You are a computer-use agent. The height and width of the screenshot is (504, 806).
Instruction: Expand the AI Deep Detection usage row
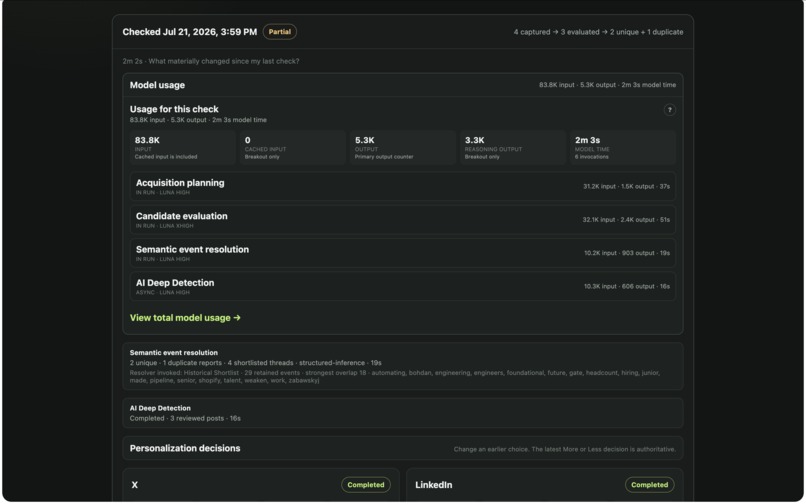point(402,286)
